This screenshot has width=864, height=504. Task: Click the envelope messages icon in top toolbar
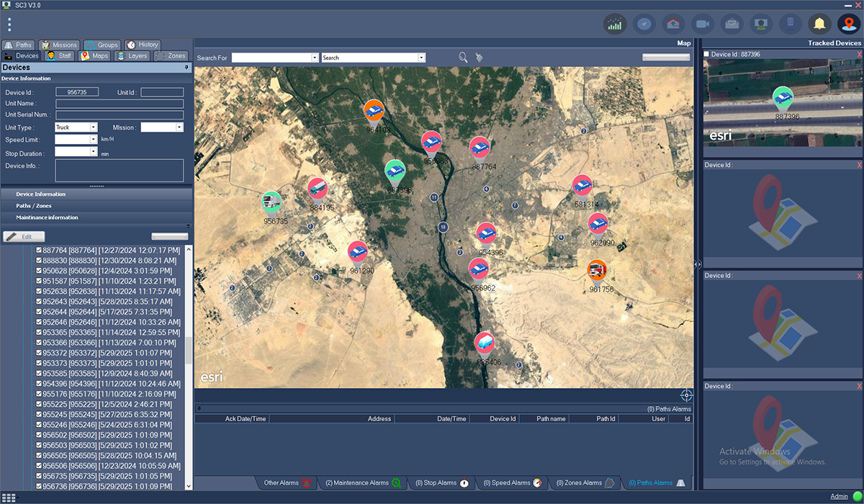pyautogui.click(x=732, y=24)
